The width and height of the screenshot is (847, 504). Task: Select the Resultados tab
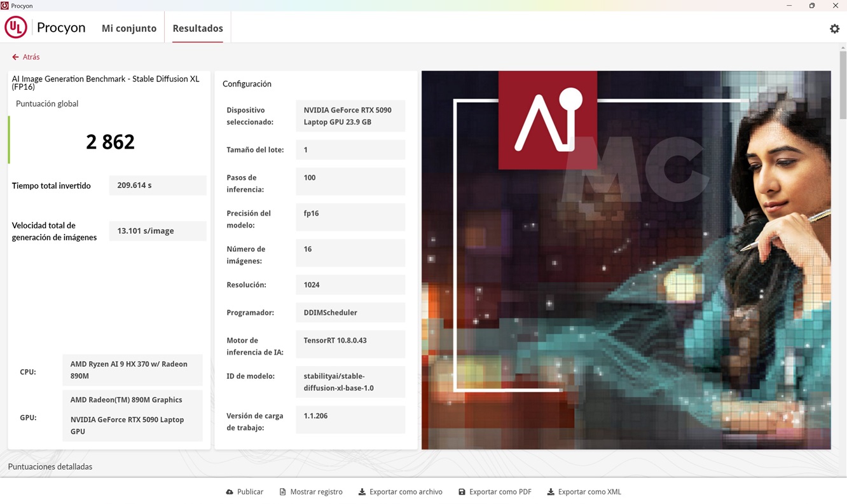pyautogui.click(x=198, y=29)
